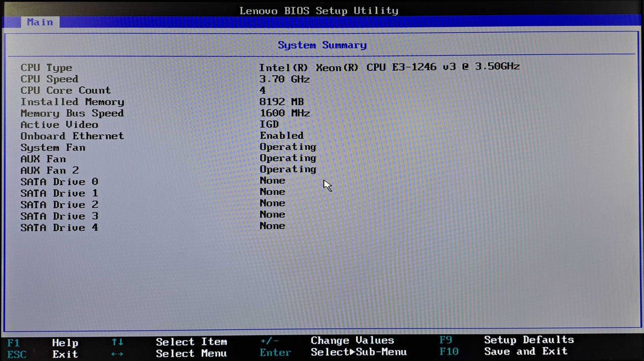Image resolution: width=644 pixels, height=361 pixels.
Task: Select the Main tab
Action: tap(40, 22)
